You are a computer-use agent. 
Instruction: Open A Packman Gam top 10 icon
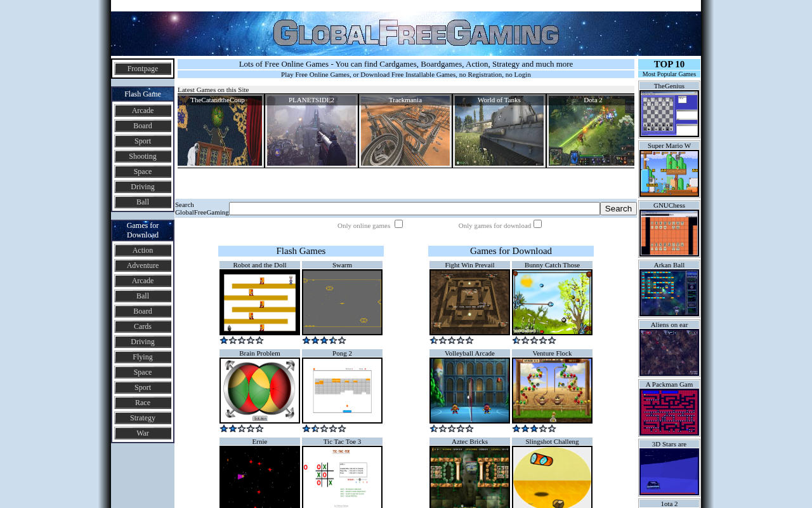[x=669, y=412]
